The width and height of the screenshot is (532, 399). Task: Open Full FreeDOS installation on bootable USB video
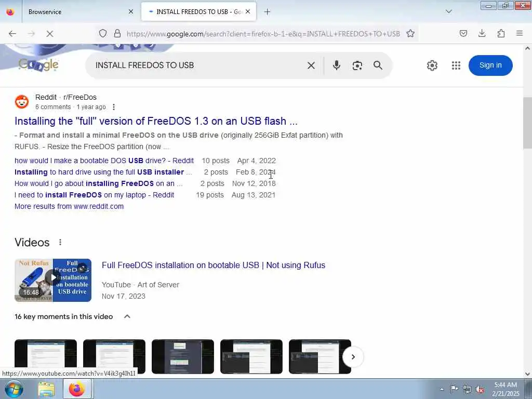click(x=214, y=265)
